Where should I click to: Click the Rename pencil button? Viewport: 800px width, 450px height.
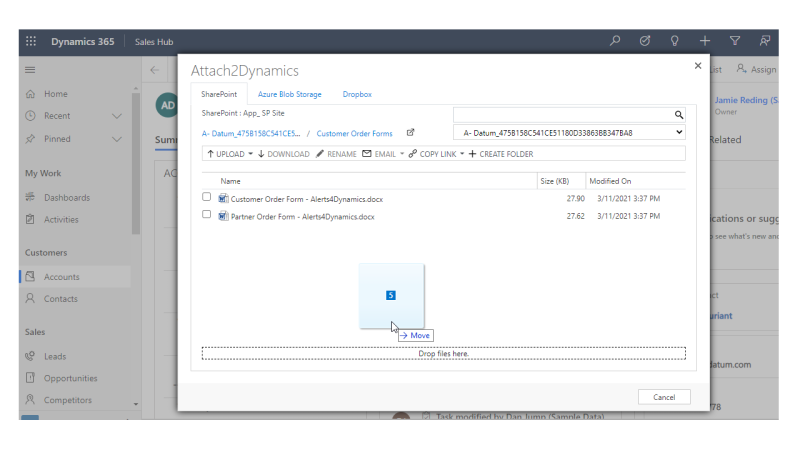click(x=335, y=154)
